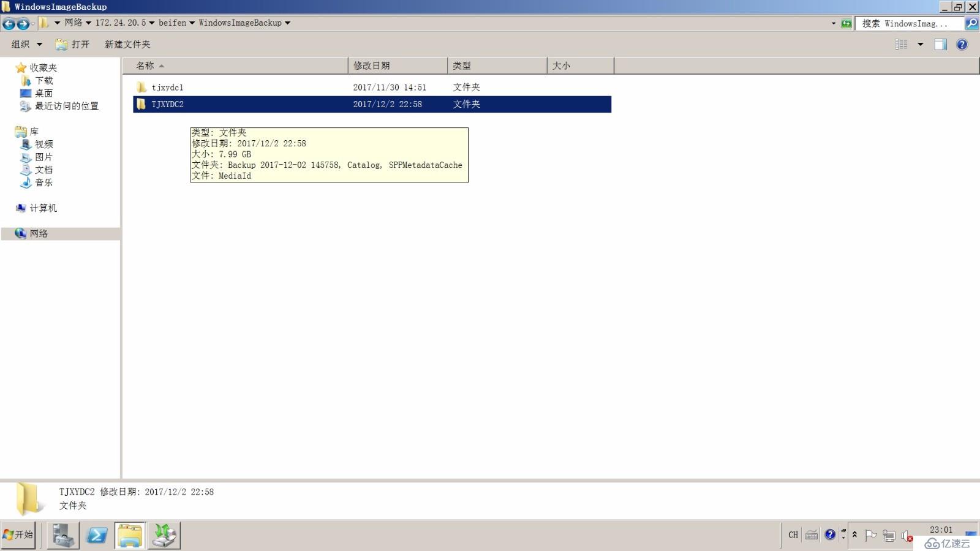
Task: Select the beifen breadcrumb segment
Action: tap(172, 23)
